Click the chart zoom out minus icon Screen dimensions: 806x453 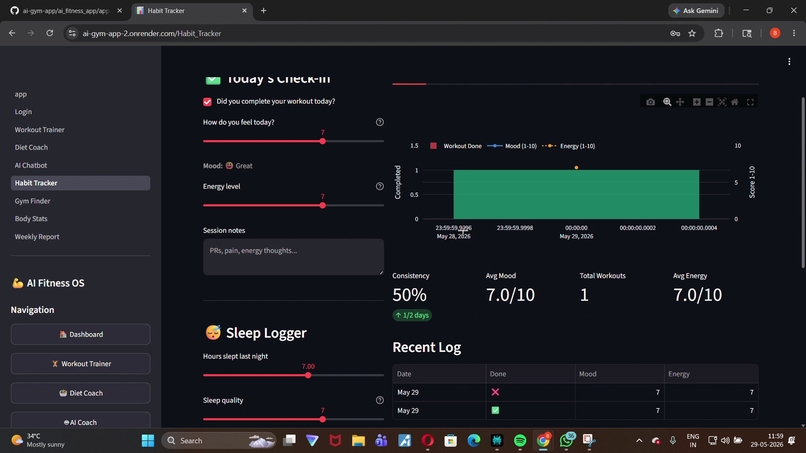click(709, 102)
